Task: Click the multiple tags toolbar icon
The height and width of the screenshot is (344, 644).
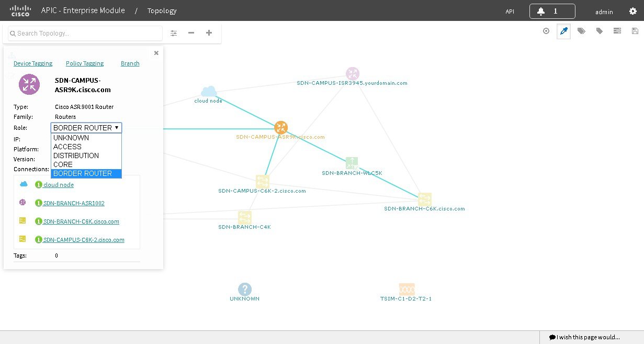Action: point(581,31)
